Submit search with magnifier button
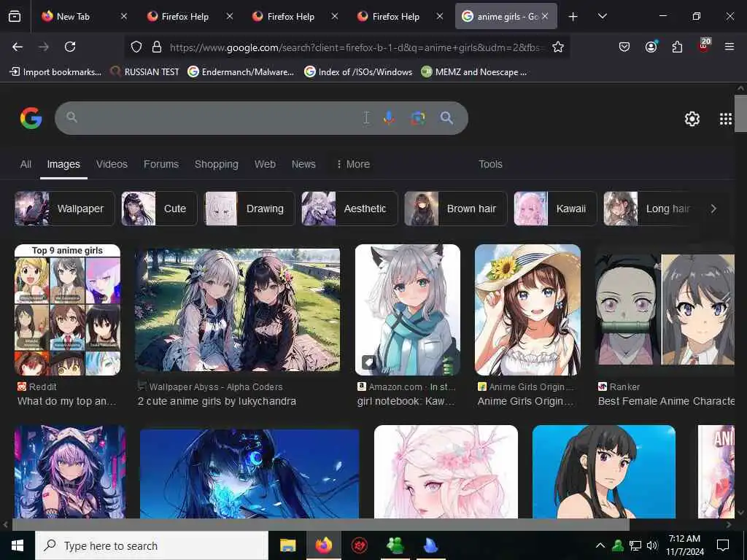Viewport: 747px width, 560px height. click(x=446, y=117)
